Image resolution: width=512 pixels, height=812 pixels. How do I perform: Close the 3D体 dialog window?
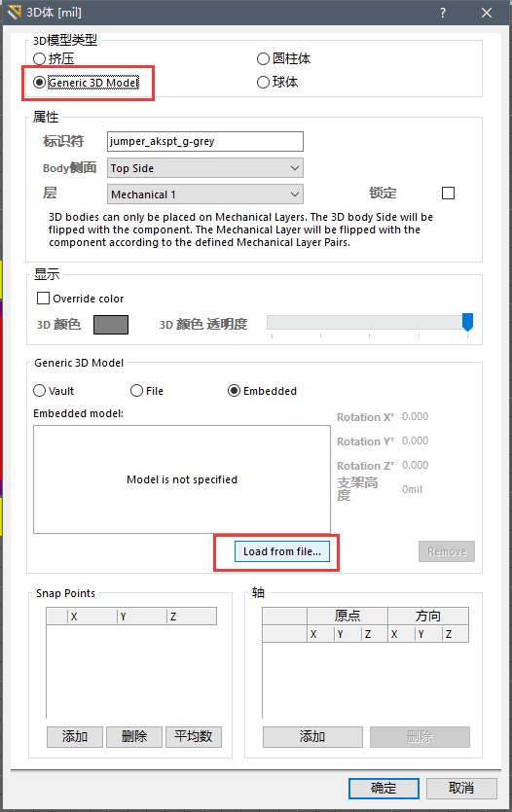point(486,13)
